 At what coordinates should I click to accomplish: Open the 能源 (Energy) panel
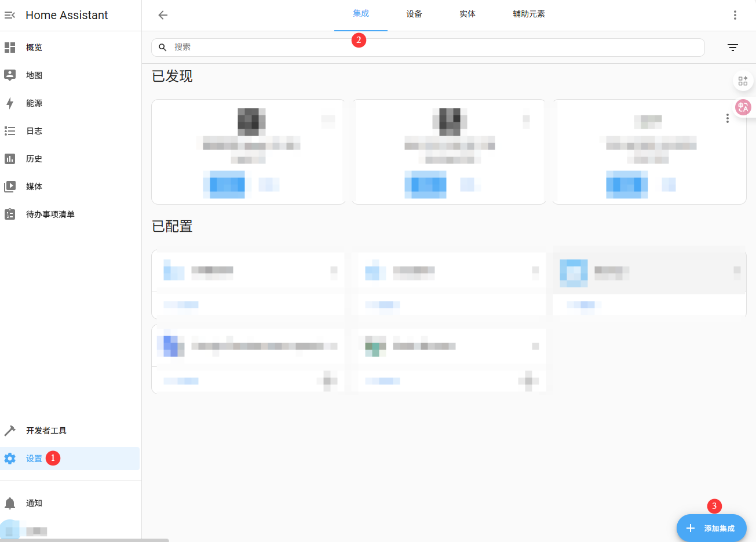pyautogui.click(x=33, y=103)
